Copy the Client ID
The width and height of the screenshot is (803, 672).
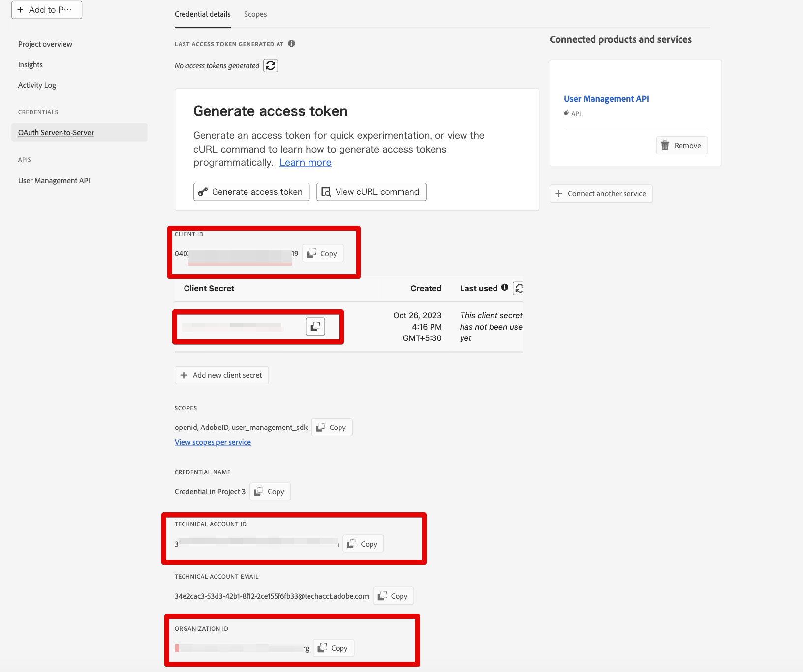(323, 254)
